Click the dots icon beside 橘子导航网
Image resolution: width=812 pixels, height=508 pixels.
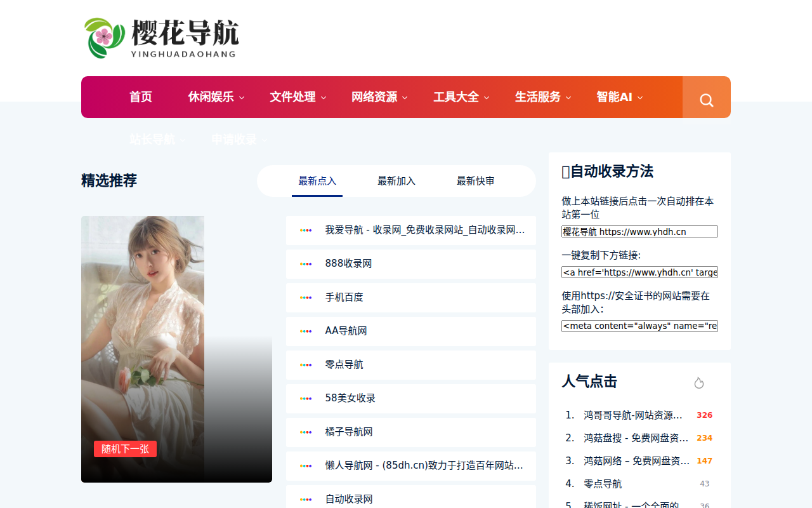click(x=306, y=432)
